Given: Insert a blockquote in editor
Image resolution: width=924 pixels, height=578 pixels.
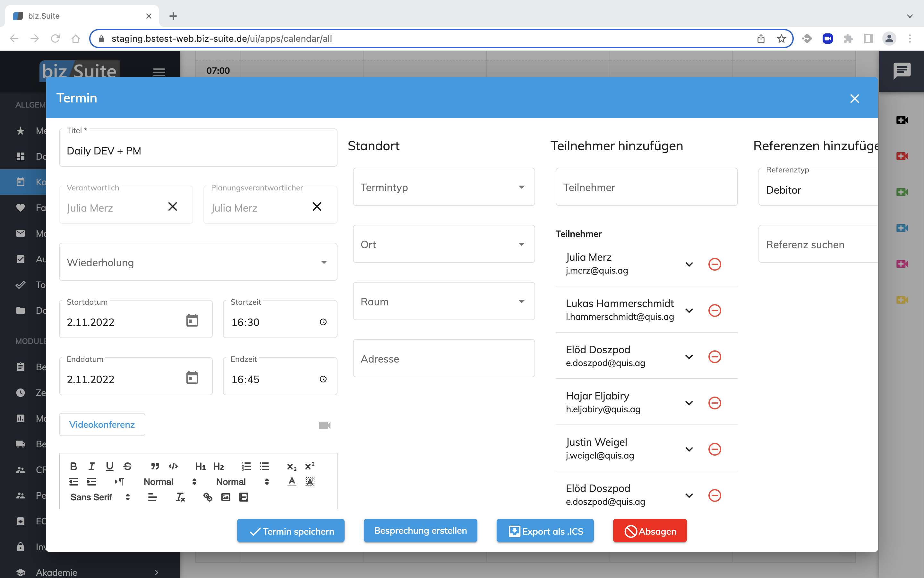Looking at the screenshot, I should (155, 466).
